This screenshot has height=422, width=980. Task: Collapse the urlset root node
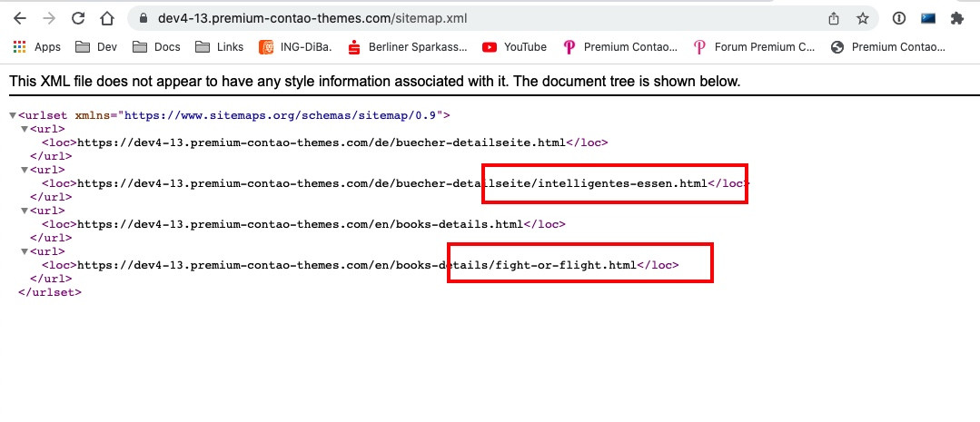(13, 116)
